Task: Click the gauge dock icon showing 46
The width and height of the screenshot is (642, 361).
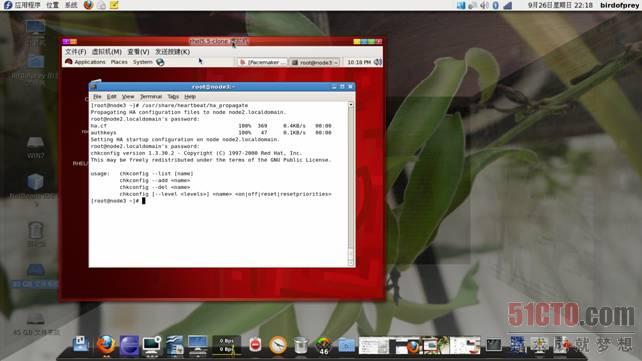Action: pos(323,346)
